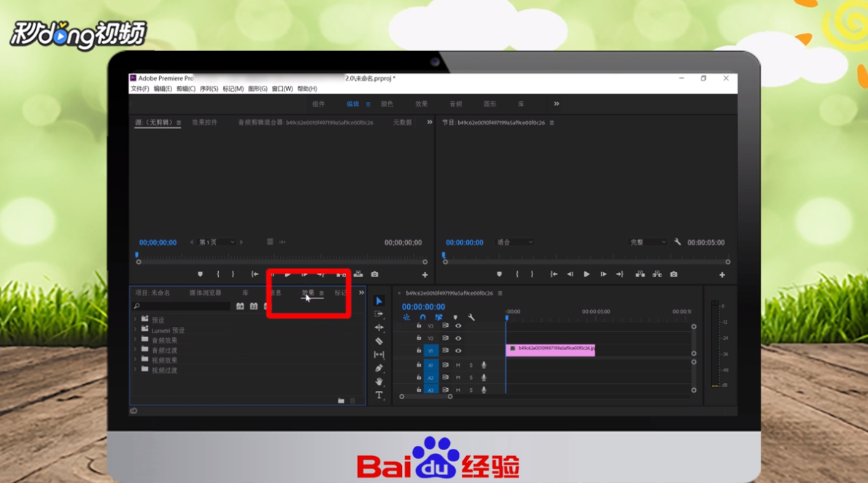This screenshot has width=868, height=483.
Task: Toggle the lock on track V1
Action: [x=419, y=350]
